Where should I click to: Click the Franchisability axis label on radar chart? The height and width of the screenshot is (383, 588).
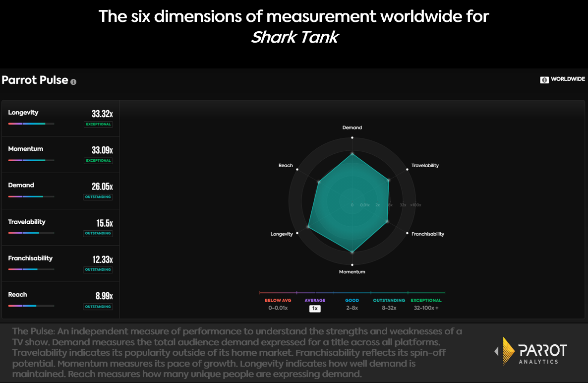[427, 234]
